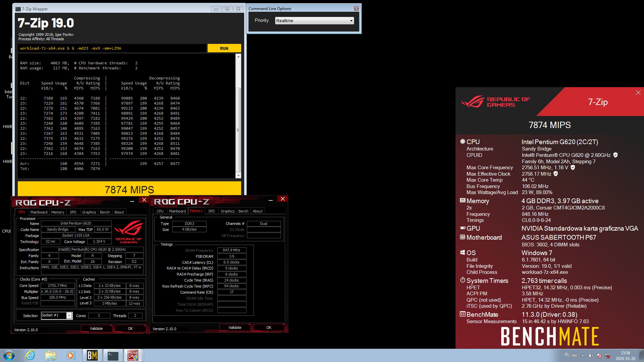This screenshot has width=644, height=362.
Task: Click the CPU chip icon in BenchMate panel
Action: tap(463, 141)
